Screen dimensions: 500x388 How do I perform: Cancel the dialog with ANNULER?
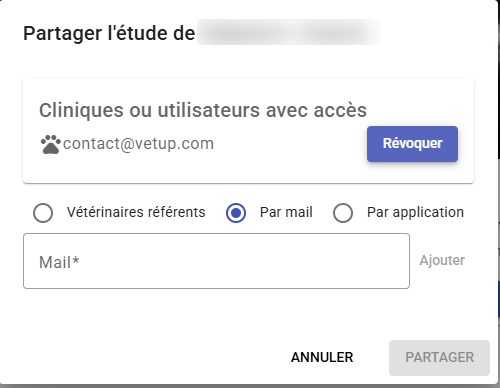(x=322, y=357)
